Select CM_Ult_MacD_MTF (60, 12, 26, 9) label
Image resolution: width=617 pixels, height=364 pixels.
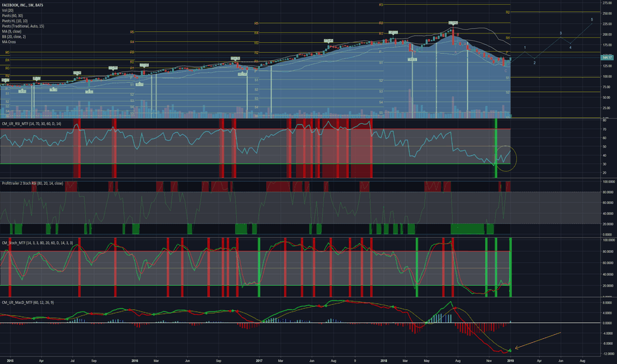[x=28, y=302]
